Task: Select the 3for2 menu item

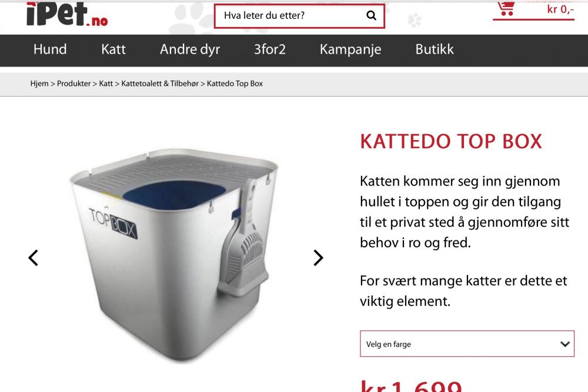Action: coord(270,49)
